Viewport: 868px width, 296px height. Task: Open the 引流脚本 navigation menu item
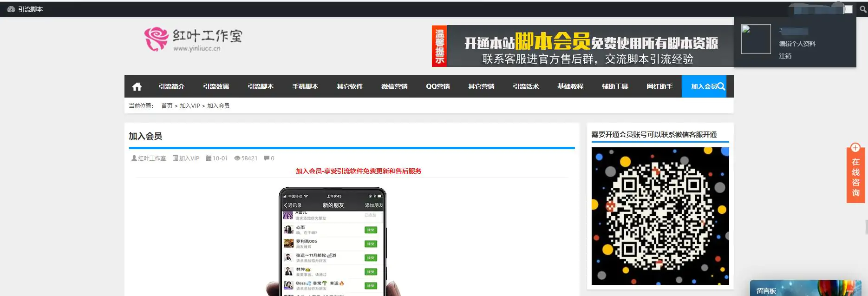(x=261, y=86)
